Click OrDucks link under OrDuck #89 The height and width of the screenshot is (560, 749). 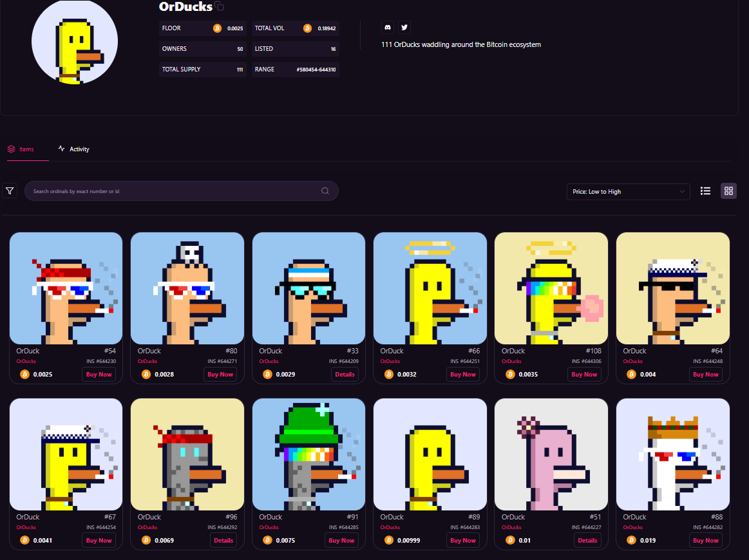tap(390, 528)
